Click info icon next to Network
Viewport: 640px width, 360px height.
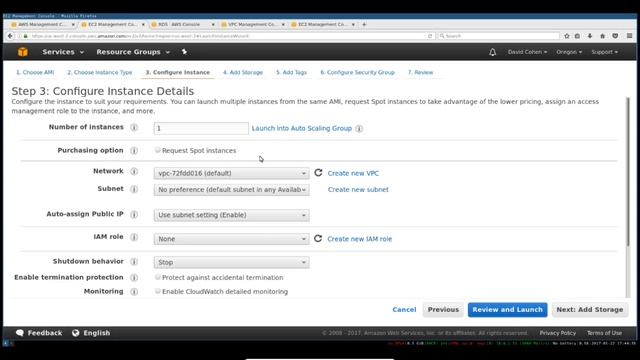point(134,171)
